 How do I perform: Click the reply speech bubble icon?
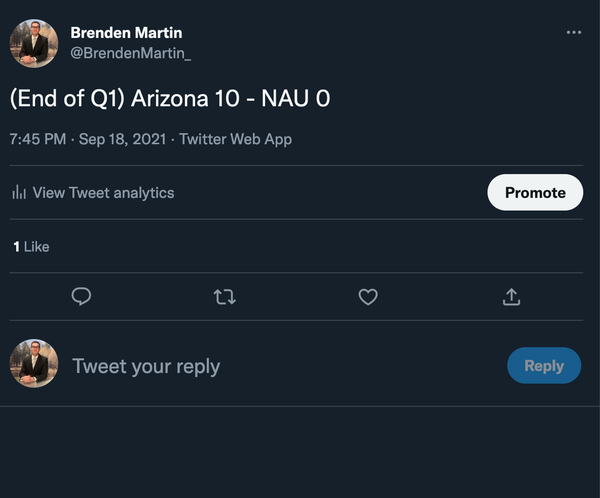(x=82, y=296)
